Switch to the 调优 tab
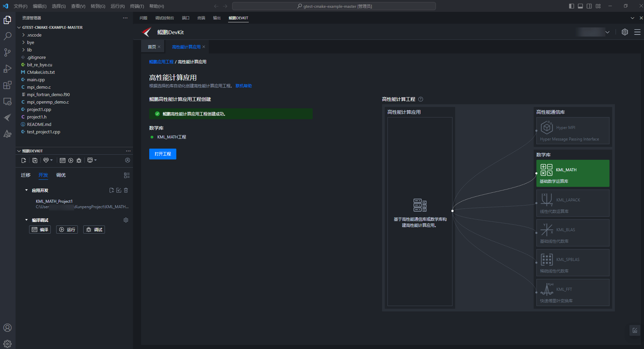This screenshot has width=644, height=349. 61,175
